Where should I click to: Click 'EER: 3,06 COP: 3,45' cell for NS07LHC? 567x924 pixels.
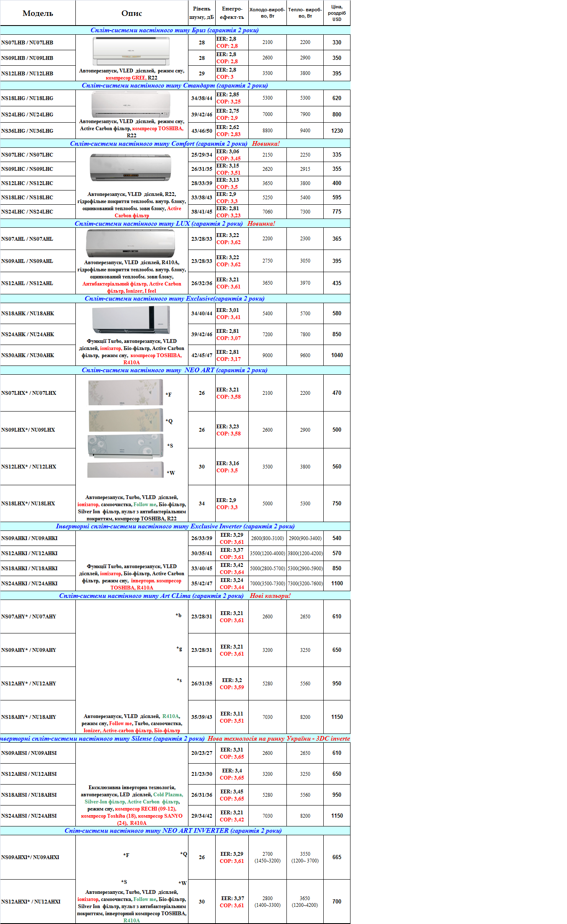(x=232, y=155)
